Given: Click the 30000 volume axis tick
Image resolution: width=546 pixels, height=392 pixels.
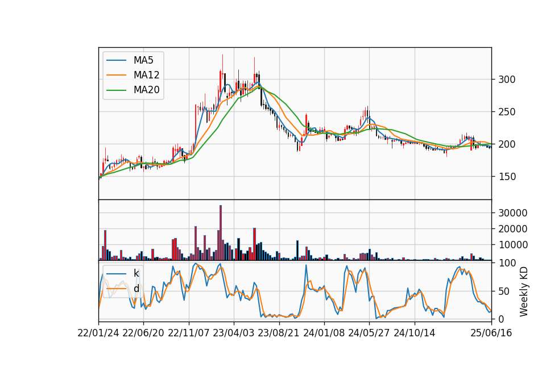Looking at the screenshot, I should pos(513,213).
